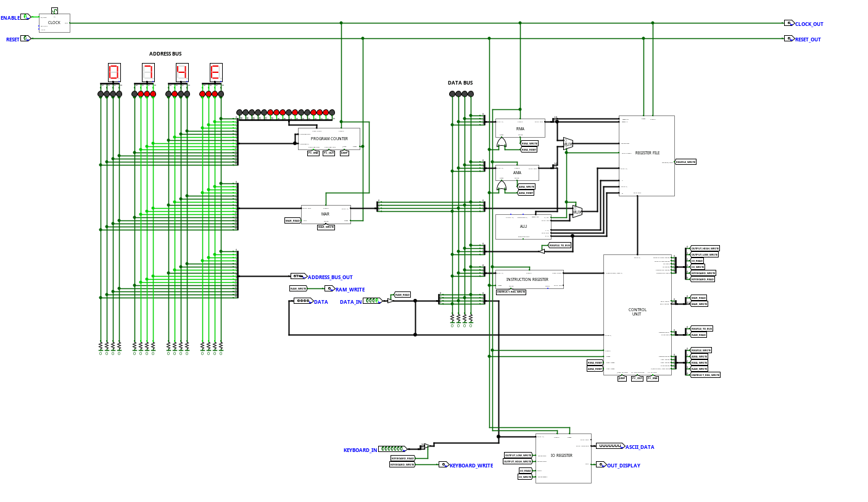
Task: Select OUTPUT_LOW_WRITE tunnel left of IO Register
Action: coord(518,455)
